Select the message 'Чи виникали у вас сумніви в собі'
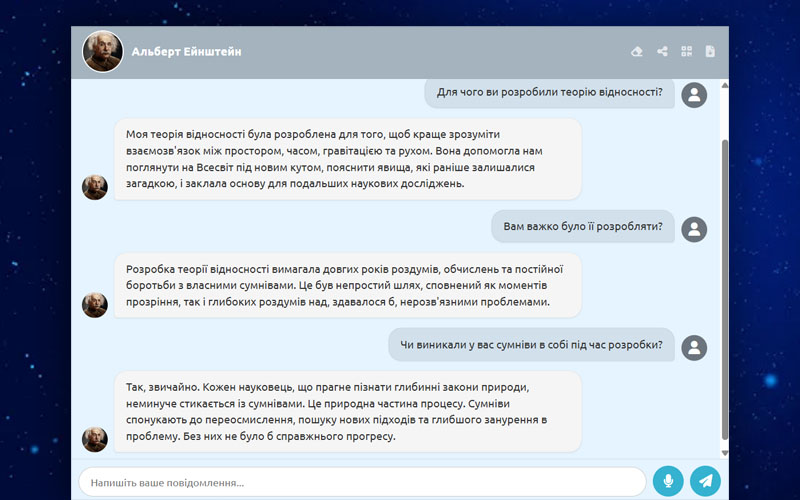The width and height of the screenshot is (800, 500). coord(531,344)
